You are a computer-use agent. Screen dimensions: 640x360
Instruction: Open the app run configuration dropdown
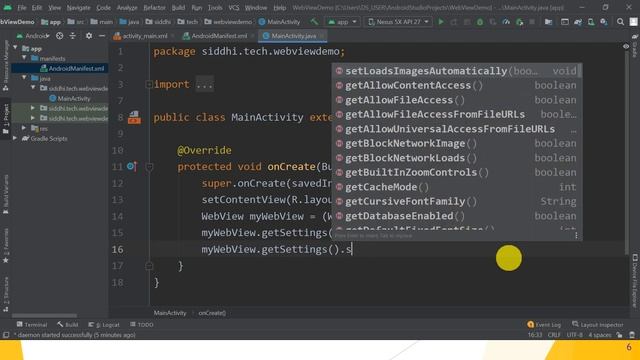coord(342,22)
